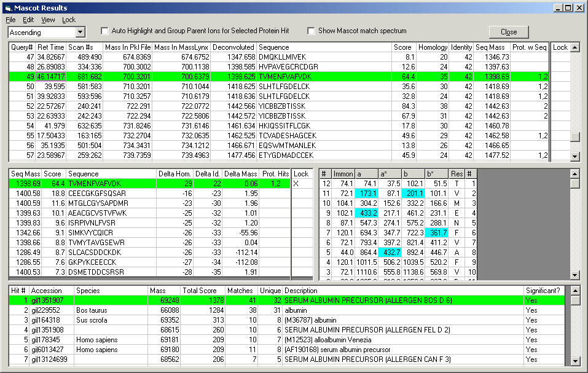Open the File menu
The image size is (588, 373).
[10, 20]
